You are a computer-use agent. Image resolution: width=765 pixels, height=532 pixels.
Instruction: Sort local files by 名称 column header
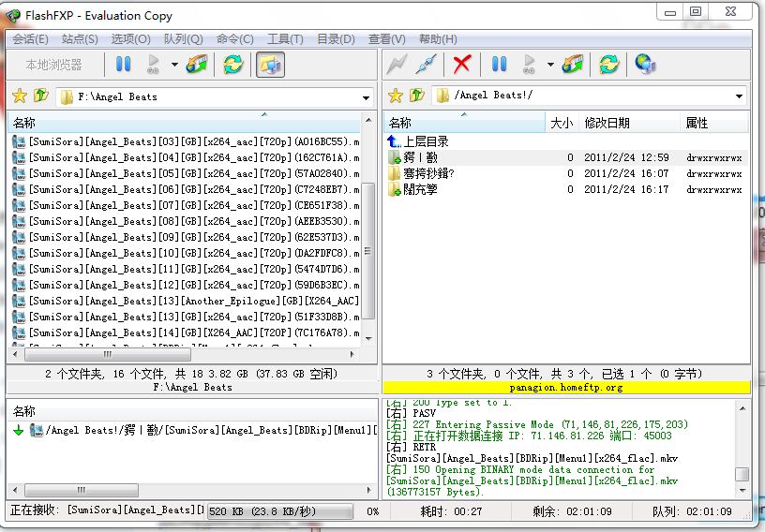click(x=185, y=123)
